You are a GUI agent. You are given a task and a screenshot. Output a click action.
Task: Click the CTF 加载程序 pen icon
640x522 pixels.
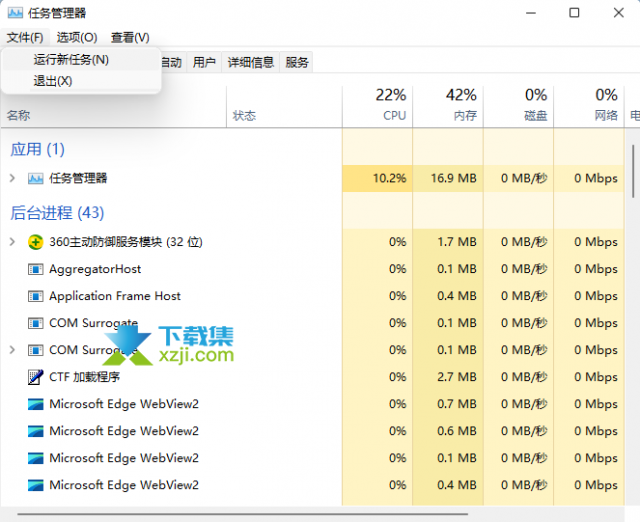tap(36, 377)
